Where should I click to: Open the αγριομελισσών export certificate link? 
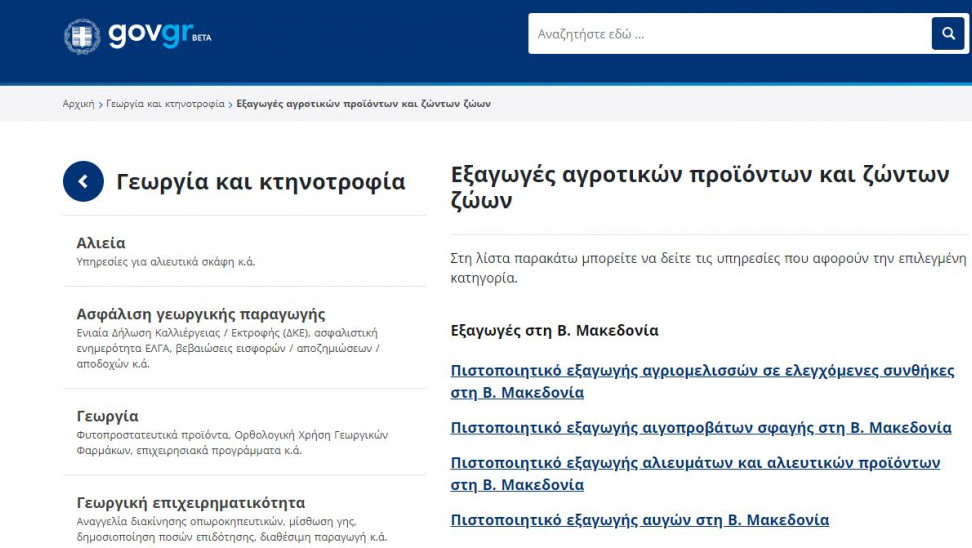pos(702,370)
